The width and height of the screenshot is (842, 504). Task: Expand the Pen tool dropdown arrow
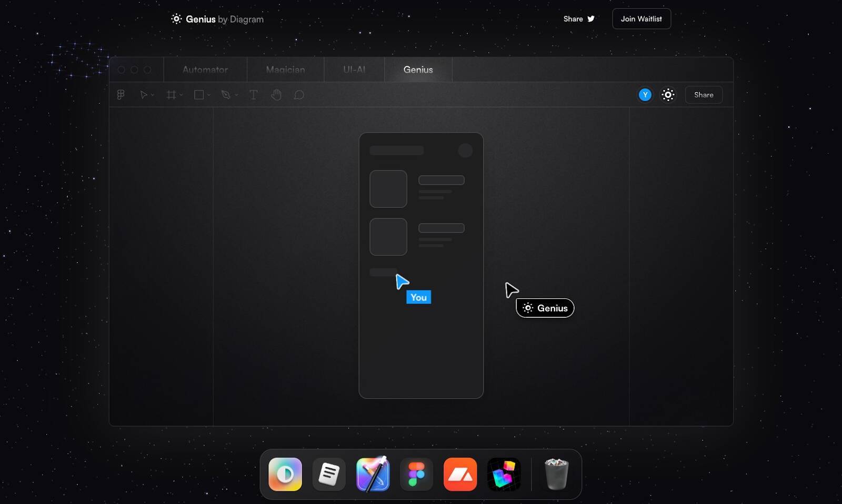[x=236, y=95]
